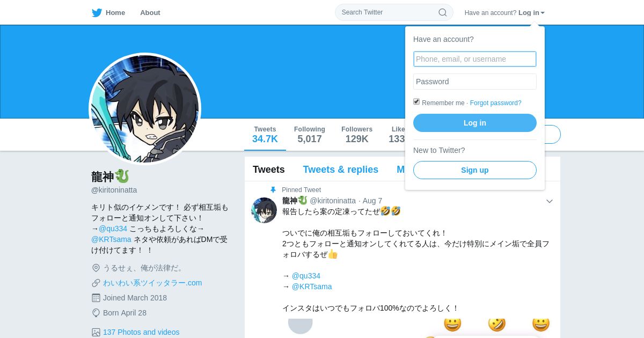
Task: Click the balloon icon beside Born April 28
Action: tap(96, 313)
